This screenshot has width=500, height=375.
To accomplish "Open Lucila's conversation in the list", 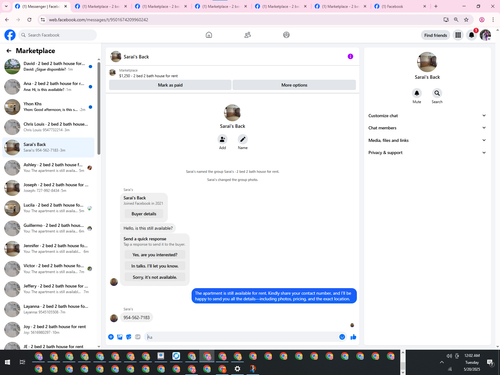I will [x=49, y=208].
